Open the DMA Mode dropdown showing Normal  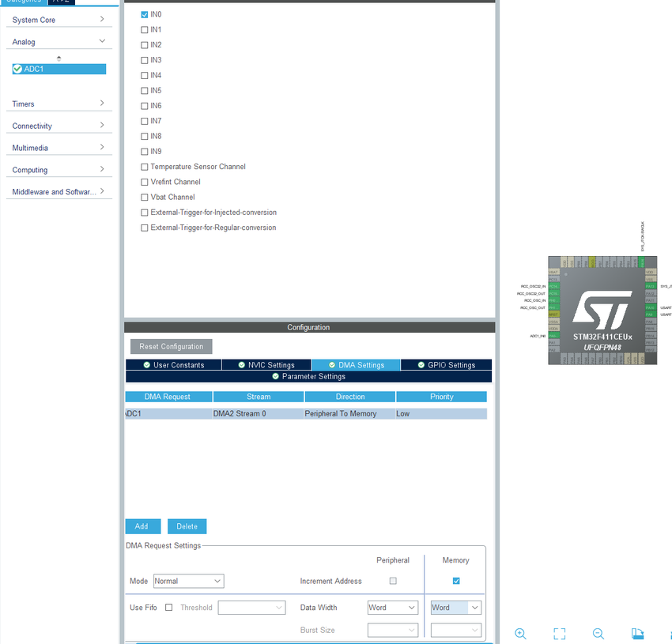[x=189, y=581]
